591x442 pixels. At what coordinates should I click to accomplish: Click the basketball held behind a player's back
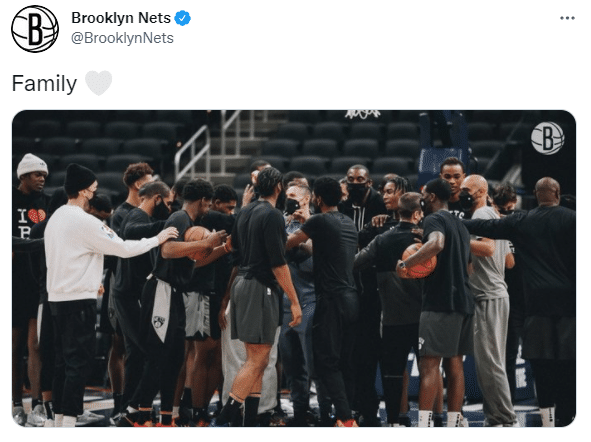tap(418, 261)
